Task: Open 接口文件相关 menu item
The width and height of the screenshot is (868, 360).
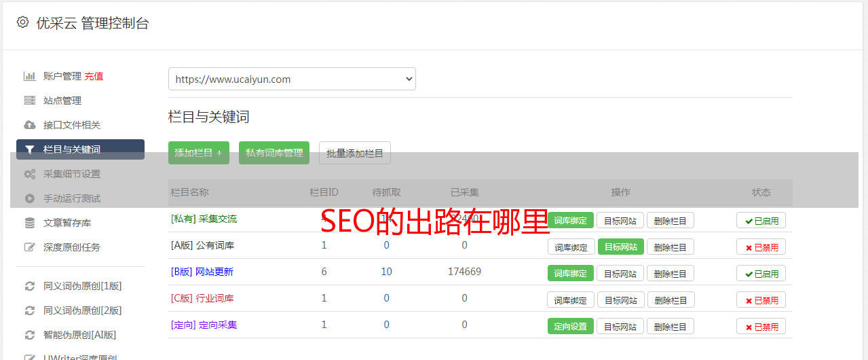Action: coord(72,125)
